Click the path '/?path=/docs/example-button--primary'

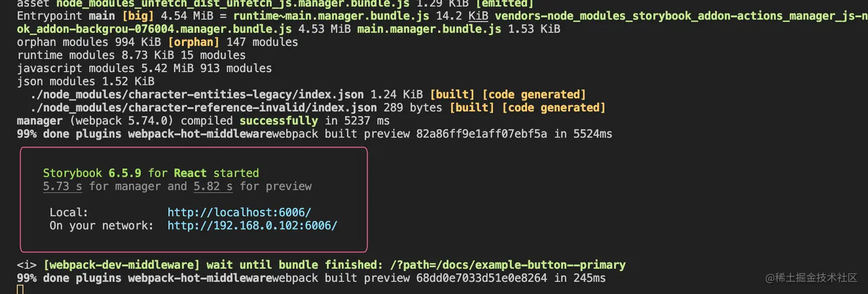pyautogui.click(x=507, y=265)
